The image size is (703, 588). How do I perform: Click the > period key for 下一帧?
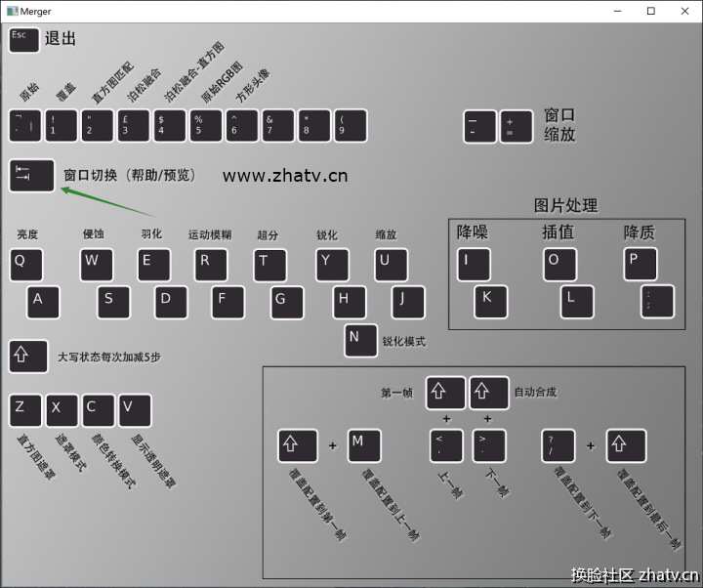pos(489,445)
